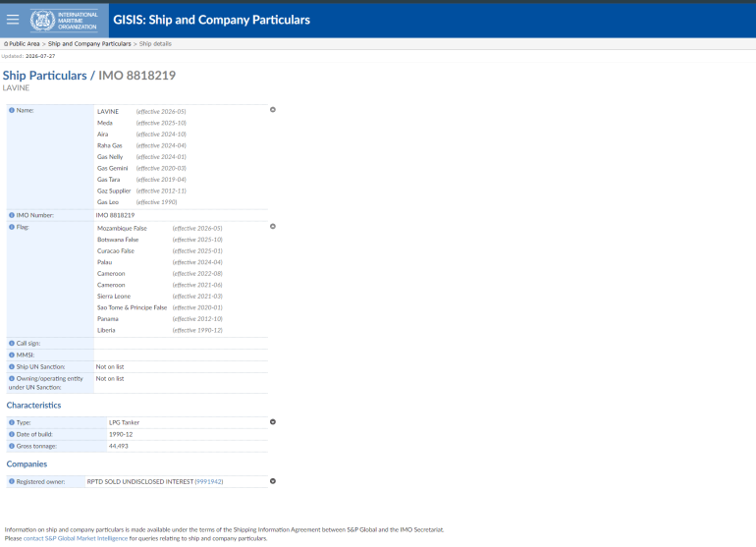756x547 pixels.
Task: Select the Ship Particulars / IMO 8818219 heading
Action: click(89, 76)
